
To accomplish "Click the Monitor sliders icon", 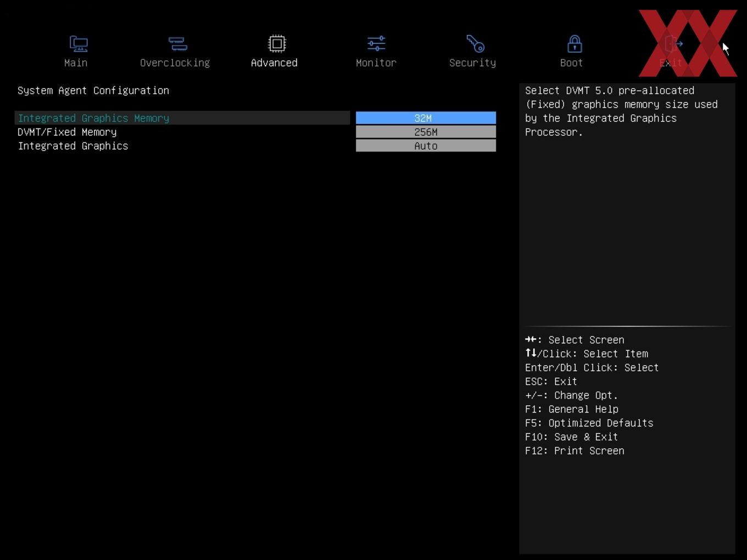I will pyautogui.click(x=376, y=43).
